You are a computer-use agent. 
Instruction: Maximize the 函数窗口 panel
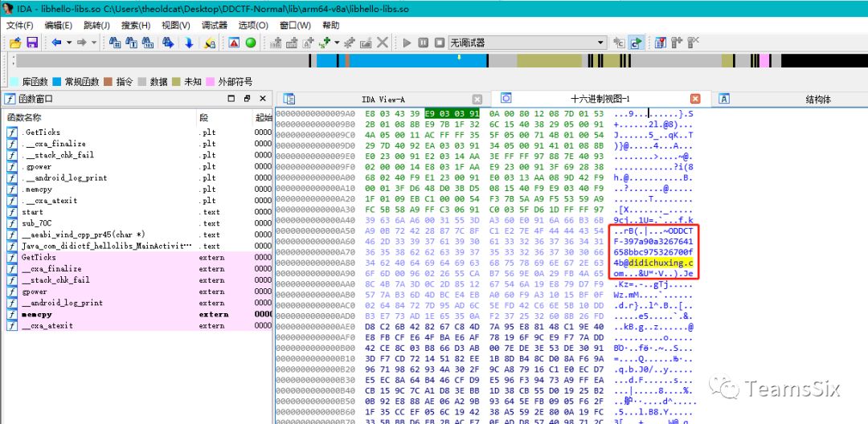(x=231, y=99)
